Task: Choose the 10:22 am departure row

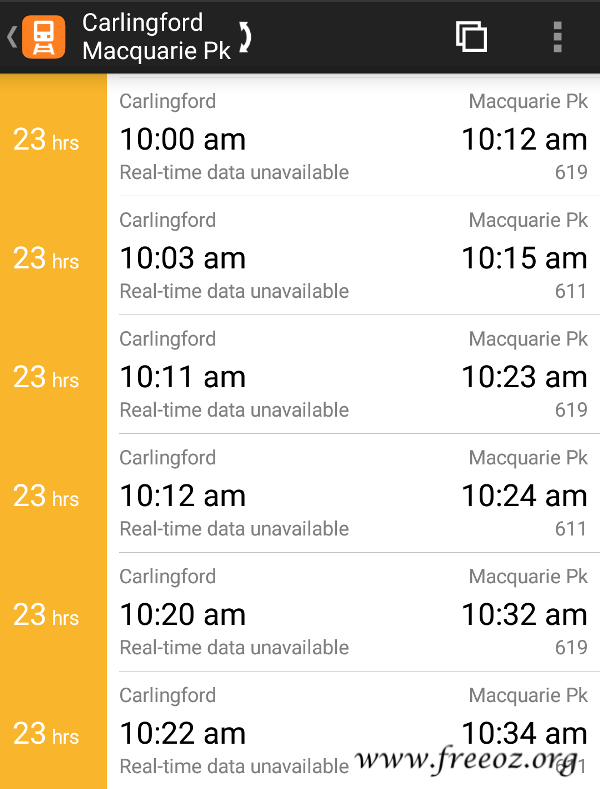Action: coord(353,730)
